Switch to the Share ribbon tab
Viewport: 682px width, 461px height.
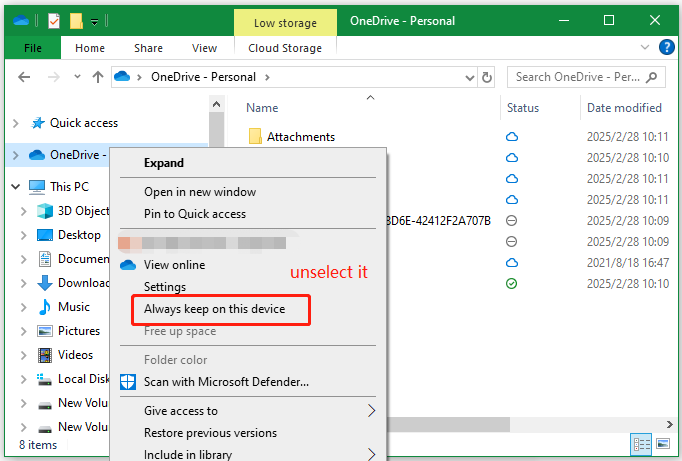tap(148, 48)
